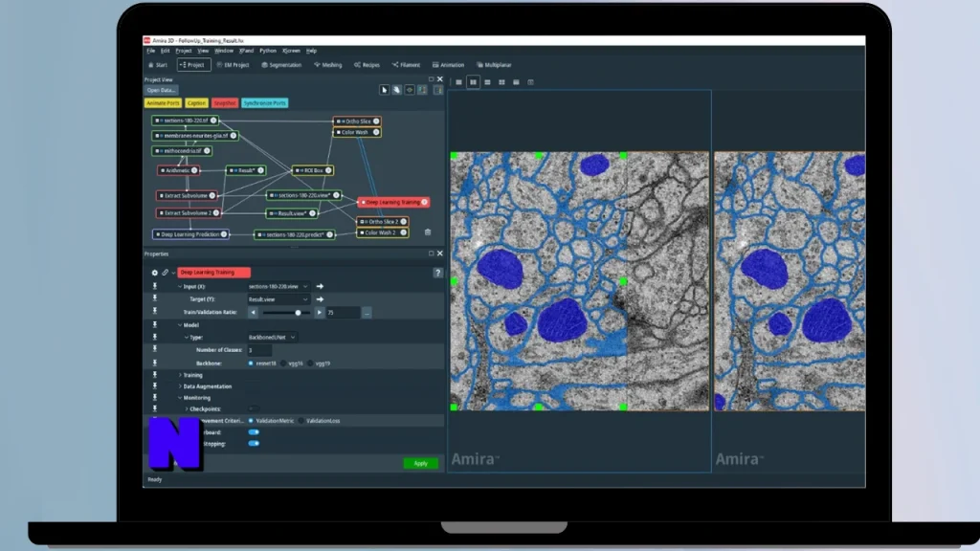Click the Amira 3D app icon in title bar
This screenshot has width=980, height=551.
[146, 40]
